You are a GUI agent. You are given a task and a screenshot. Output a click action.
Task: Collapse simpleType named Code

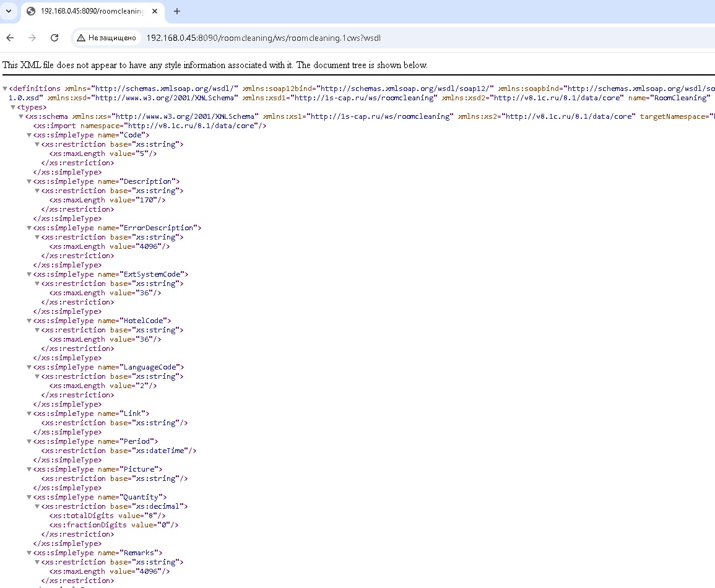[29, 135]
